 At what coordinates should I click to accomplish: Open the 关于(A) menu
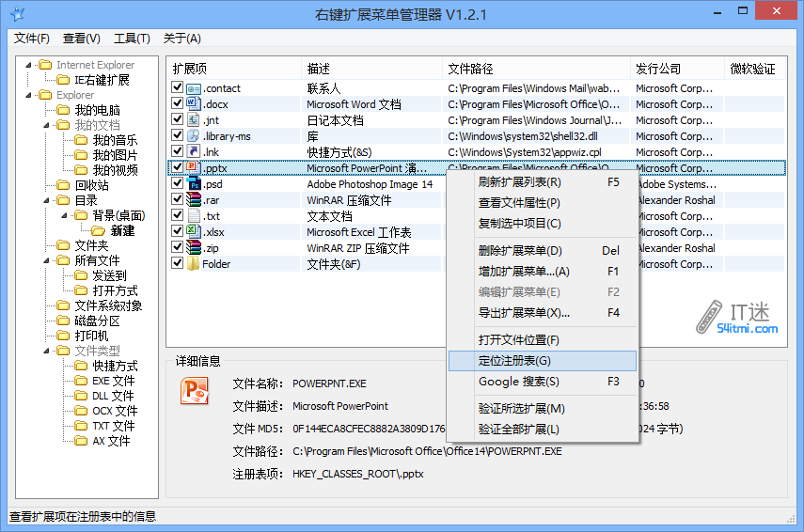[x=182, y=39]
